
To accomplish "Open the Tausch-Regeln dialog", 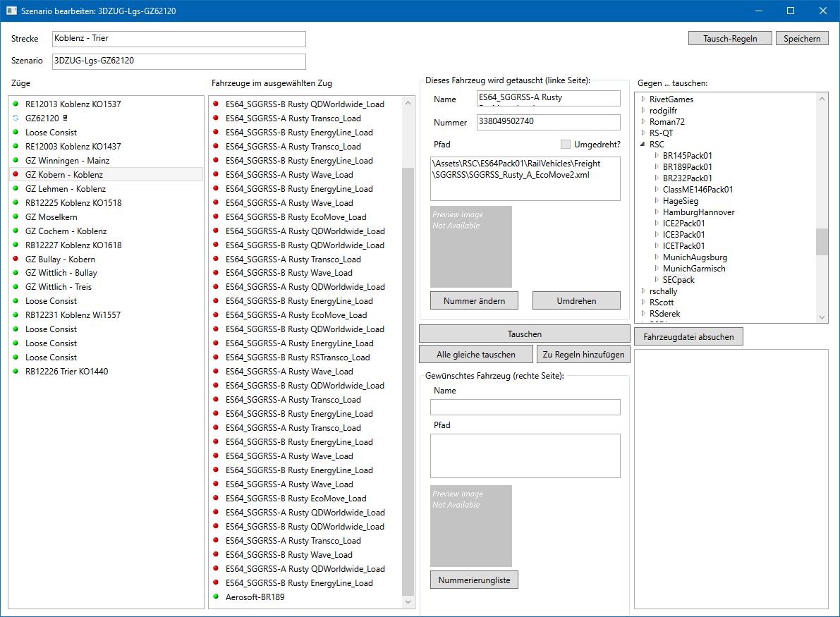I will click(x=730, y=38).
